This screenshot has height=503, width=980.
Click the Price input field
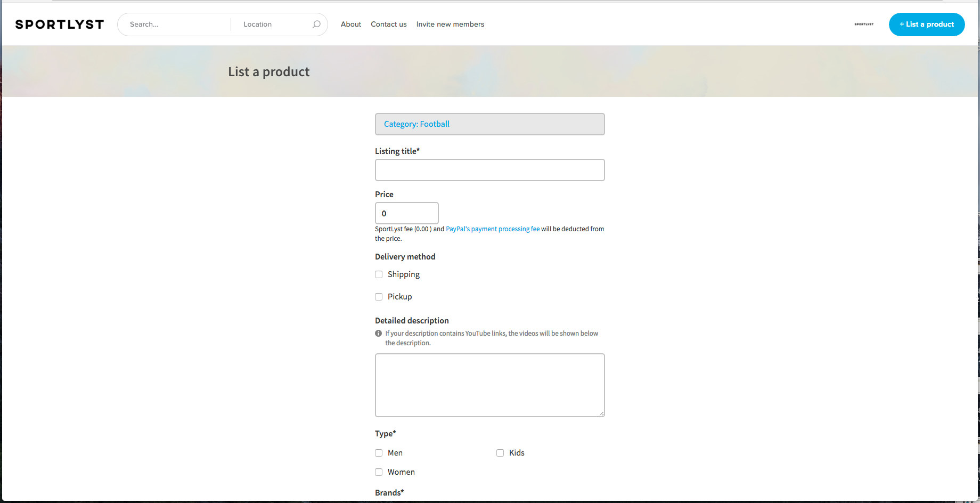pyautogui.click(x=407, y=213)
